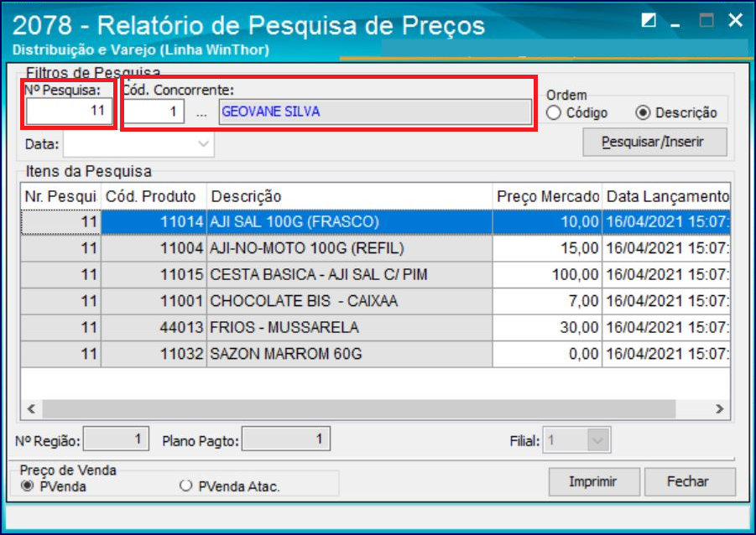
Task: Select the CESTA BASICA - AJI SAL C/ PIM row
Action: click(x=376, y=275)
